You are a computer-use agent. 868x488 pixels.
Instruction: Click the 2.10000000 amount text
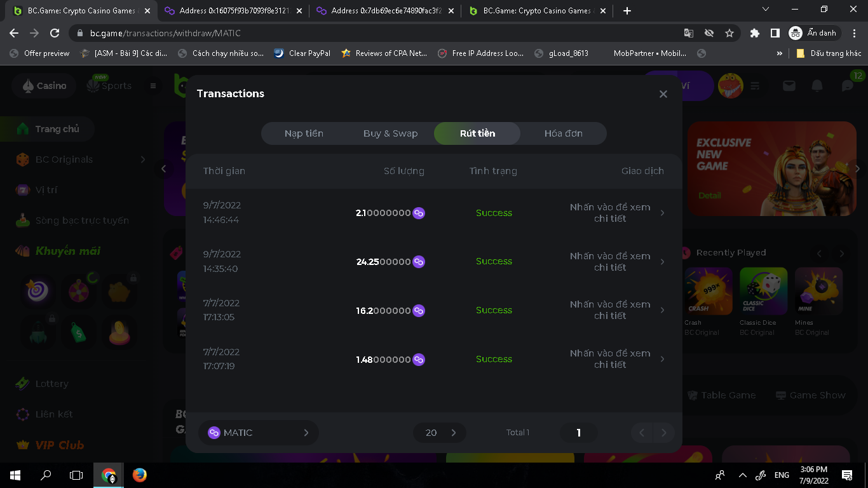pyautogui.click(x=383, y=213)
